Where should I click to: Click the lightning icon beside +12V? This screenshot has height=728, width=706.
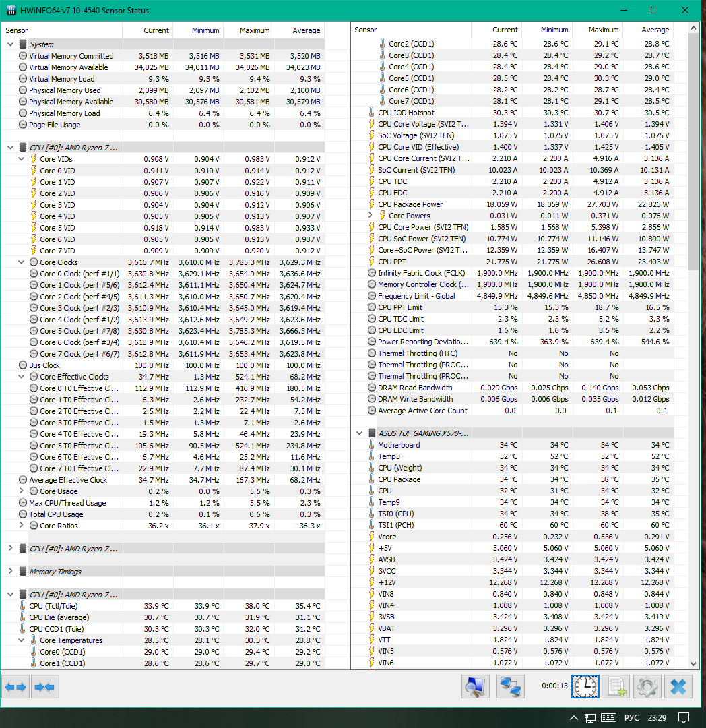372,582
